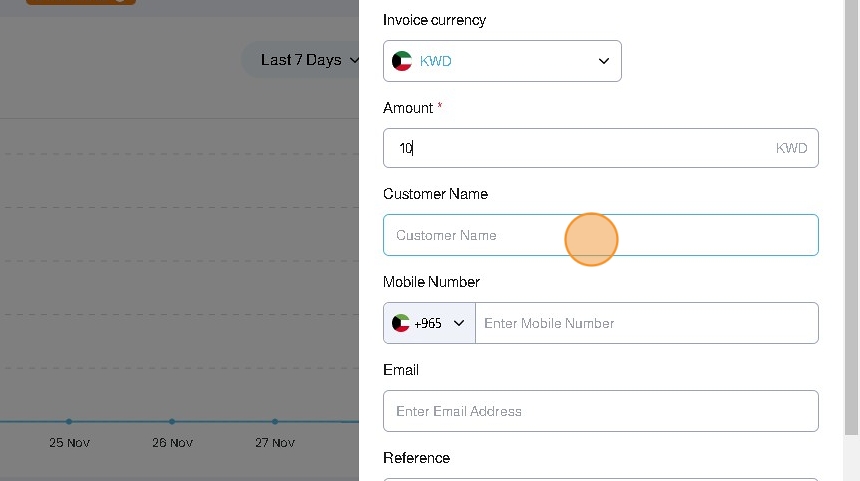Click the Mobile Number label
This screenshot has height=481, width=860.
click(431, 282)
